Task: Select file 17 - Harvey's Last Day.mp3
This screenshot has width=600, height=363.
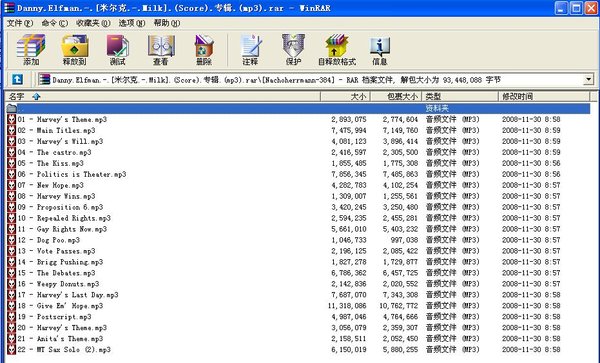Action: point(68,295)
